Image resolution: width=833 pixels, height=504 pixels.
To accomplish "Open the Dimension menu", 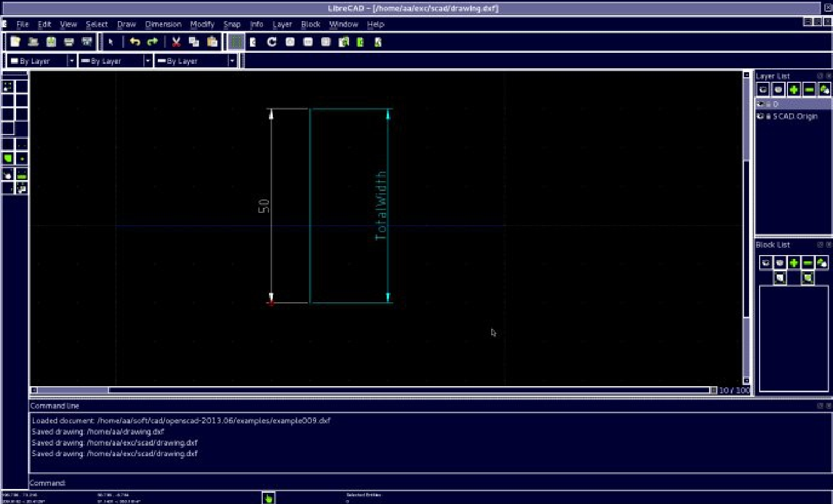I will coord(163,24).
